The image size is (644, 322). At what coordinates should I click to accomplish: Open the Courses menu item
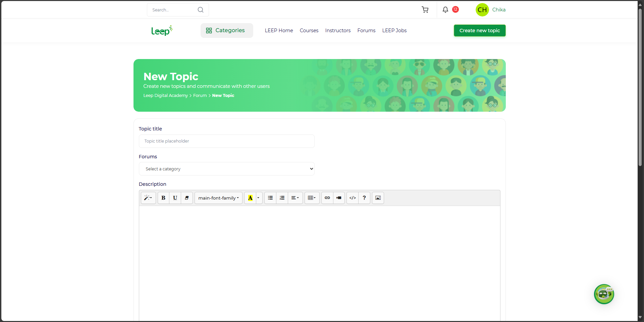pos(309,31)
